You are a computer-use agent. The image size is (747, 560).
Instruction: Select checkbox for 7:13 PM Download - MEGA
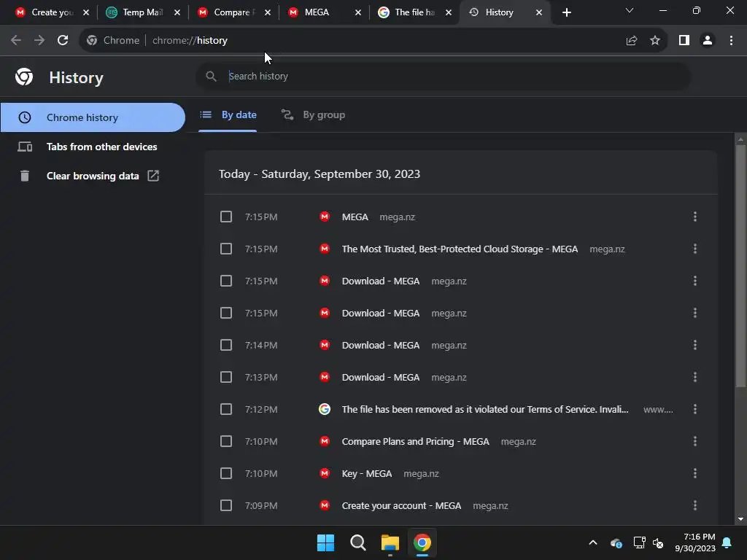(x=226, y=377)
